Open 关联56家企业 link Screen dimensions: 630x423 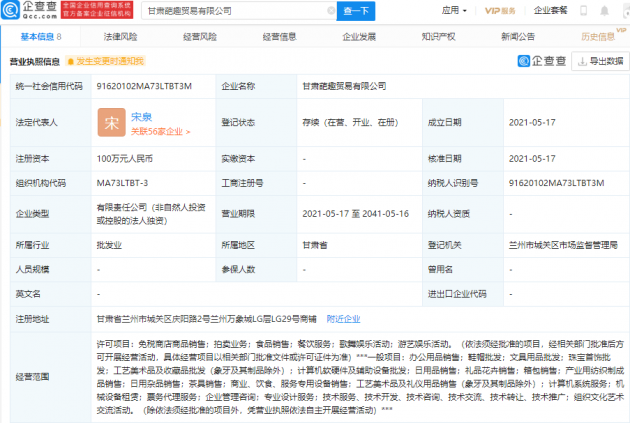click(x=160, y=132)
